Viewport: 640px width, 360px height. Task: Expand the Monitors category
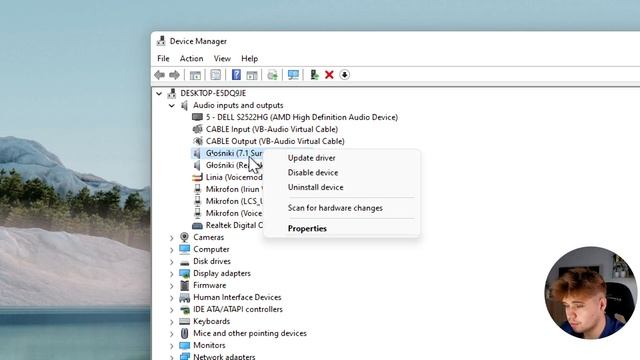pyautogui.click(x=172, y=346)
